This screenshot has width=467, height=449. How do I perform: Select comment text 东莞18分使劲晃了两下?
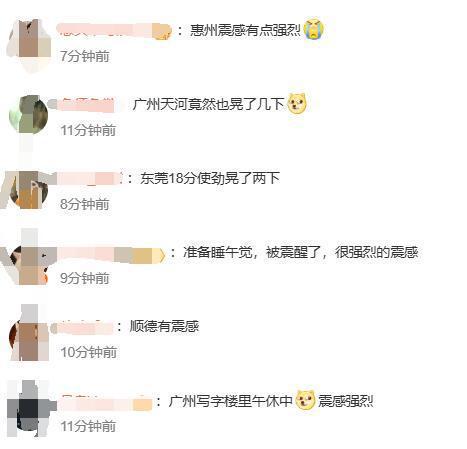pos(210,178)
